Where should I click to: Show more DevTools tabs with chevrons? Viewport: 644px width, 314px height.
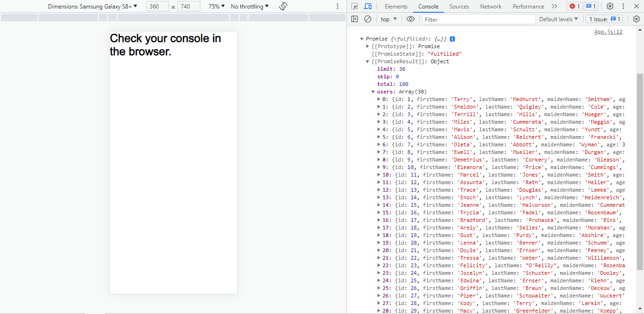554,6
